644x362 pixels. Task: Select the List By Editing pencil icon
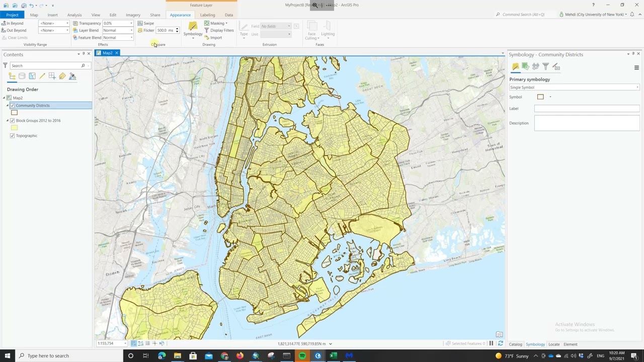[42, 76]
